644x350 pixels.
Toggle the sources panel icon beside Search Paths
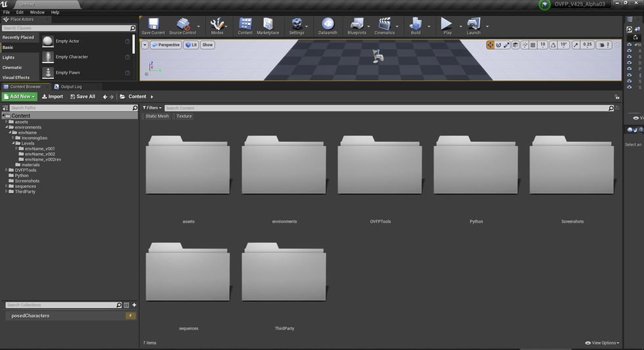(x=5, y=108)
